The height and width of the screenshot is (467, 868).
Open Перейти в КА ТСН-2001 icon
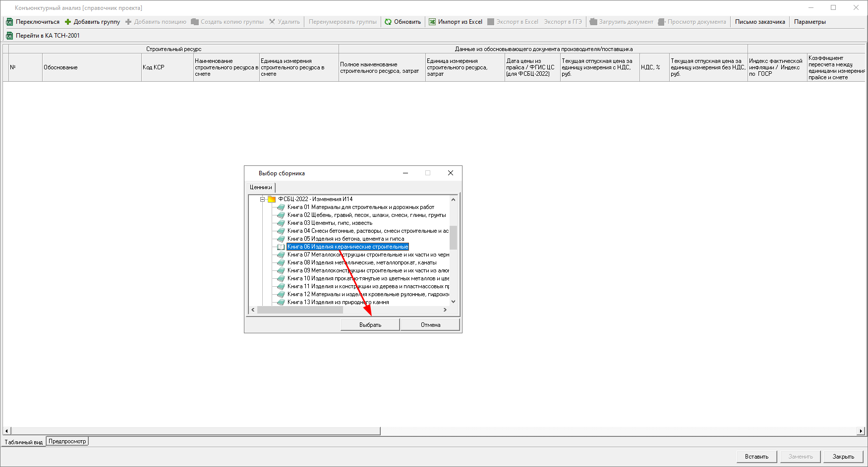pyautogui.click(x=9, y=36)
